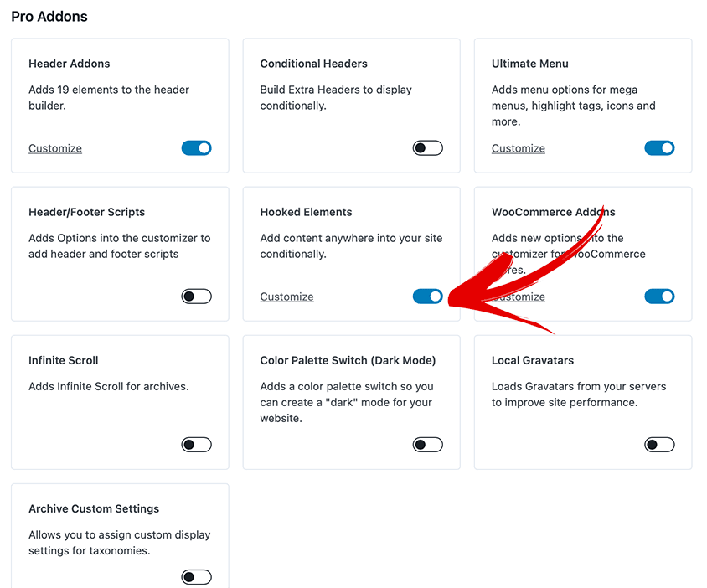Disable the Header Addons toggle

196,148
